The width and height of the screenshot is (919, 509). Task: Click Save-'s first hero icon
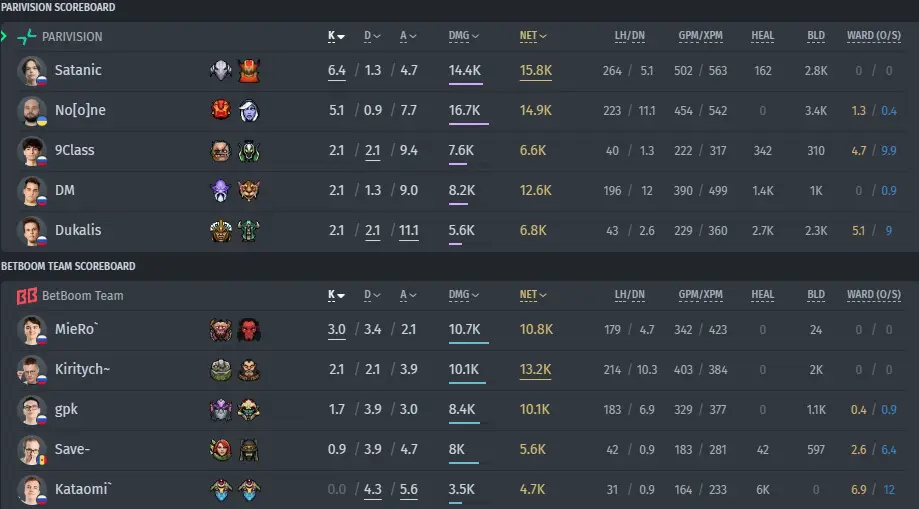[221, 450]
